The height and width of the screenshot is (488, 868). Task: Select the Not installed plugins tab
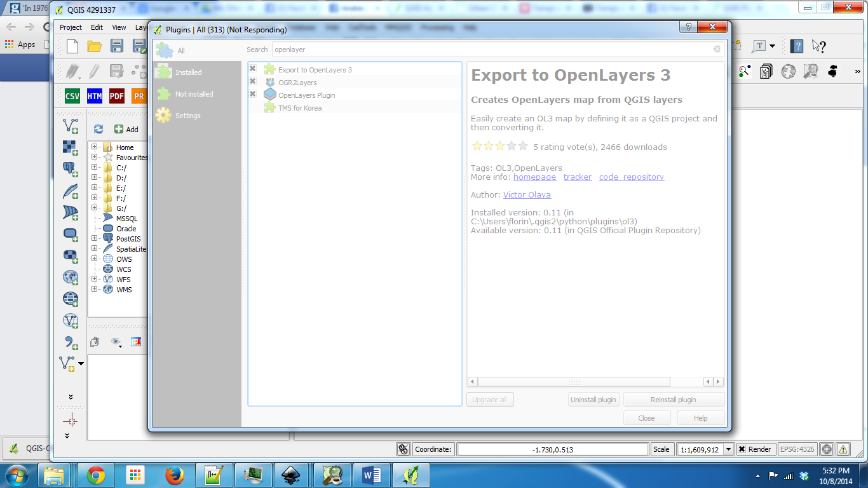pyautogui.click(x=197, y=94)
